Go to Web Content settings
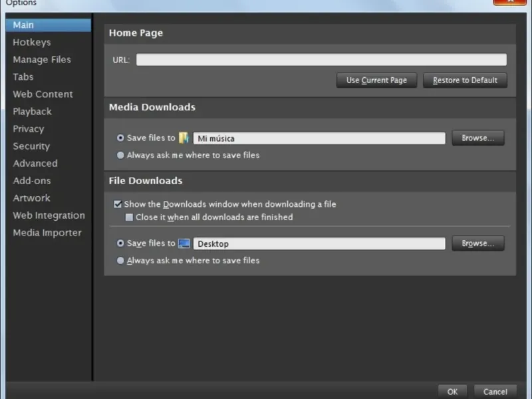This screenshot has width=532, height=399. (x=43, y=94)
